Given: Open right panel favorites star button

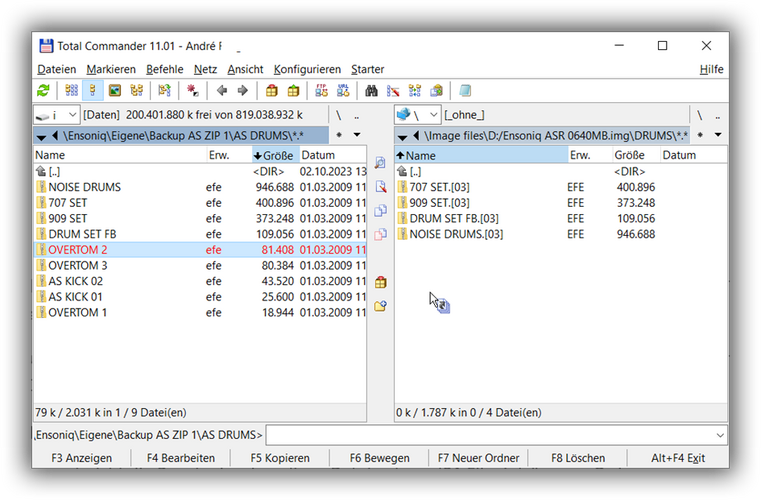Looking at the screenshot, I should click(700, 135).
